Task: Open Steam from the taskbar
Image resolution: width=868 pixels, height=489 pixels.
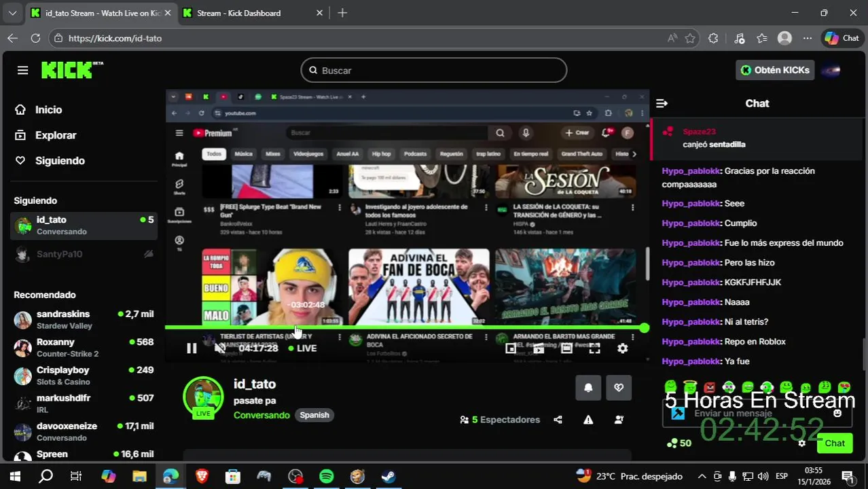Action: (x=388, y=476)
